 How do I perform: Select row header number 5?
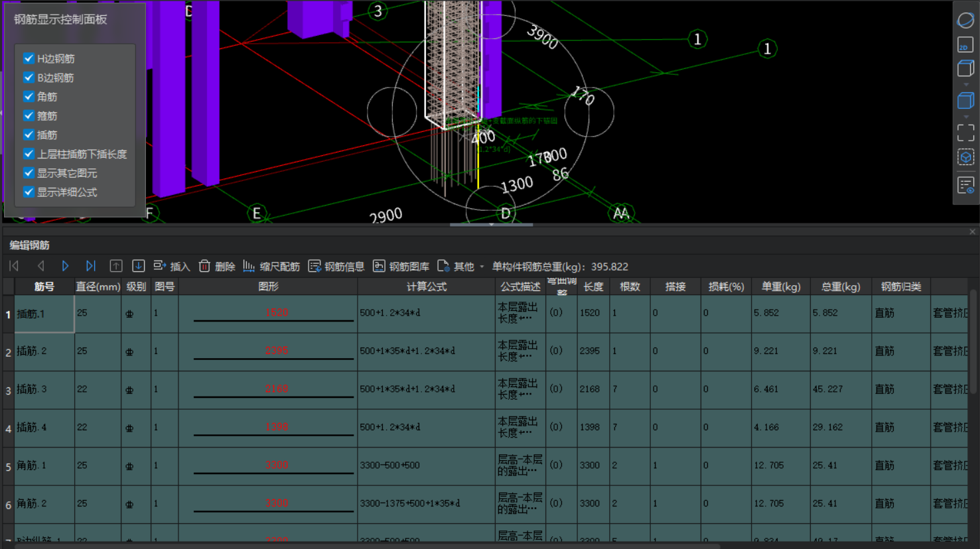click(8, 467)
